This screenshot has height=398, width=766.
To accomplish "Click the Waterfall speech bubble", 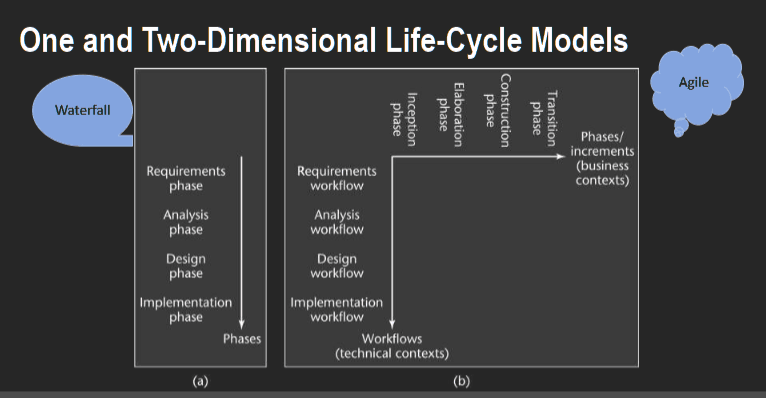I will [82, 110].
